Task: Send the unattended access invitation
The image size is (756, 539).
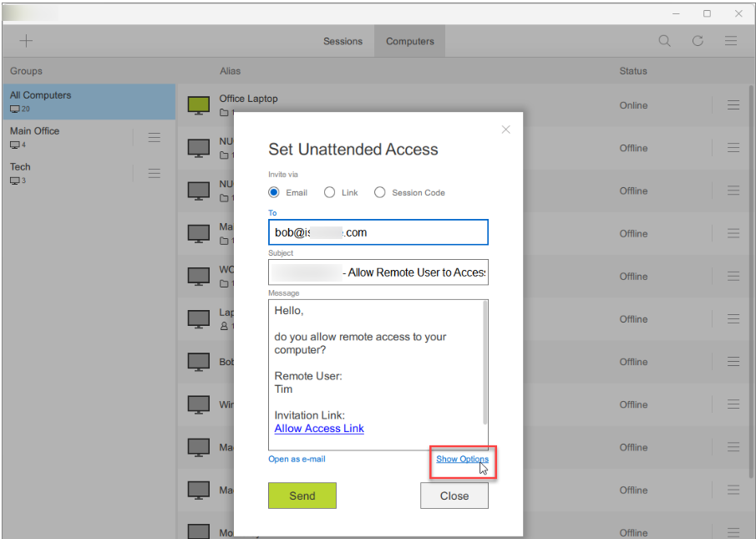Action: click(x=302, y=495)
